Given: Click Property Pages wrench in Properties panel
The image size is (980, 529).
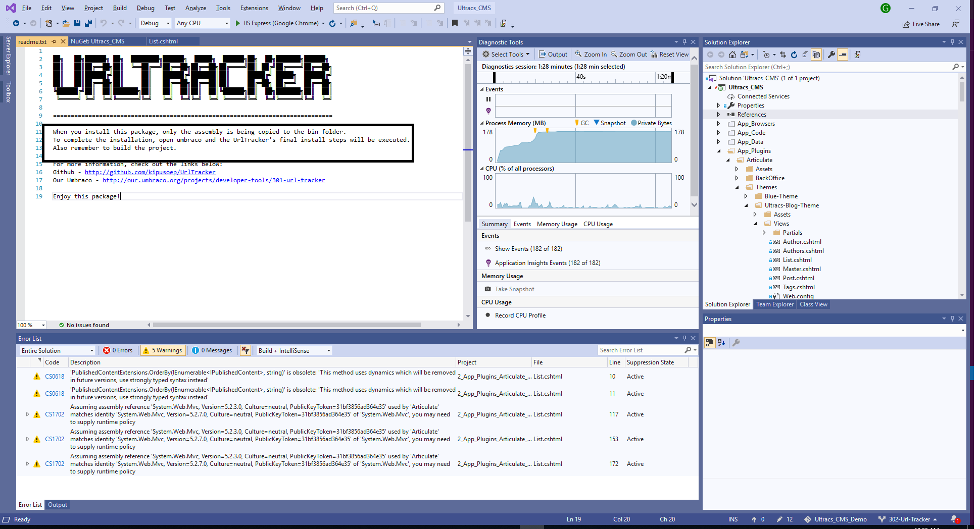Looking at the screenshot, I should tap(736, 343).
